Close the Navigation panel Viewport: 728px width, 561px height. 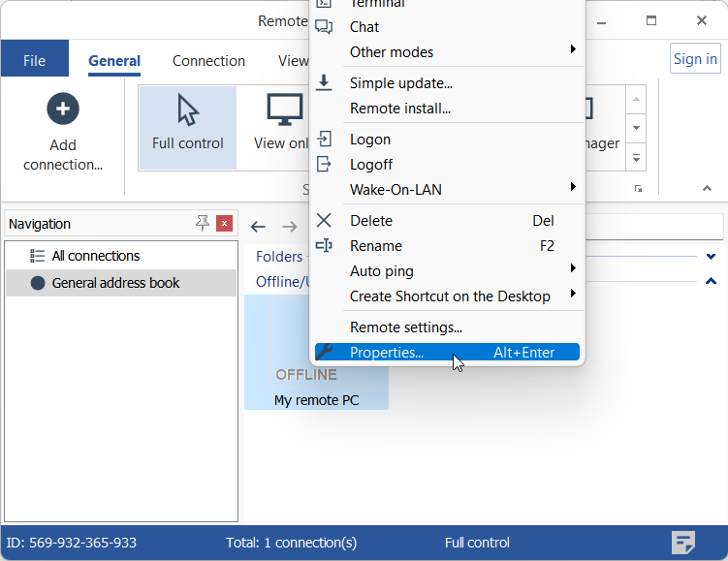pos(225,224)
